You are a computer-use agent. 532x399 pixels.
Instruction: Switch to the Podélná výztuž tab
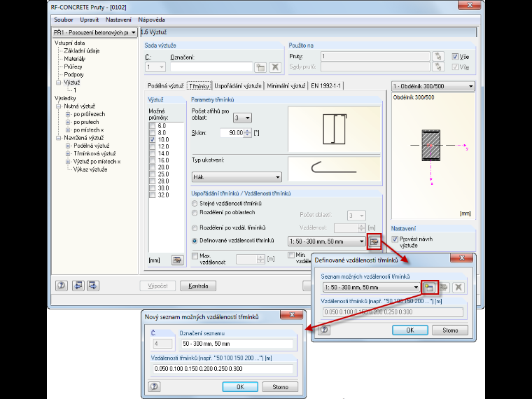click(x=166, y=86)
